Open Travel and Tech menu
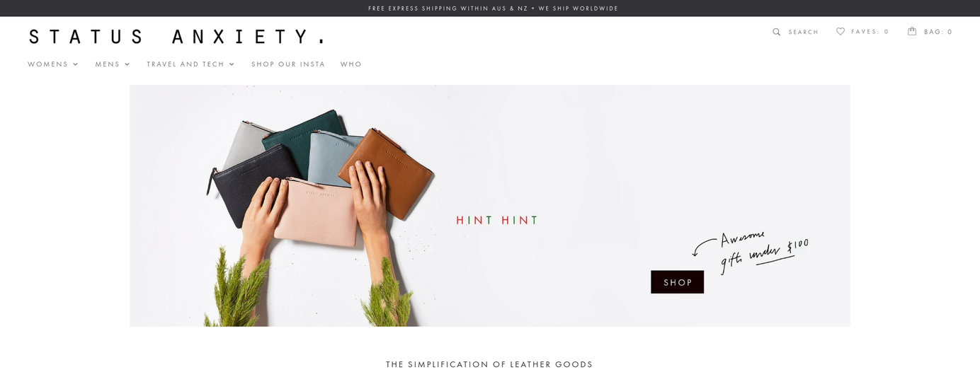 (186, 64)
